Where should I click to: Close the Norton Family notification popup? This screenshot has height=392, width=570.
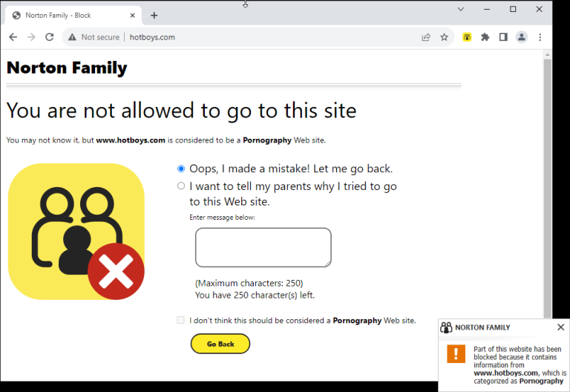pyautogui.click(x=560, y=327)
